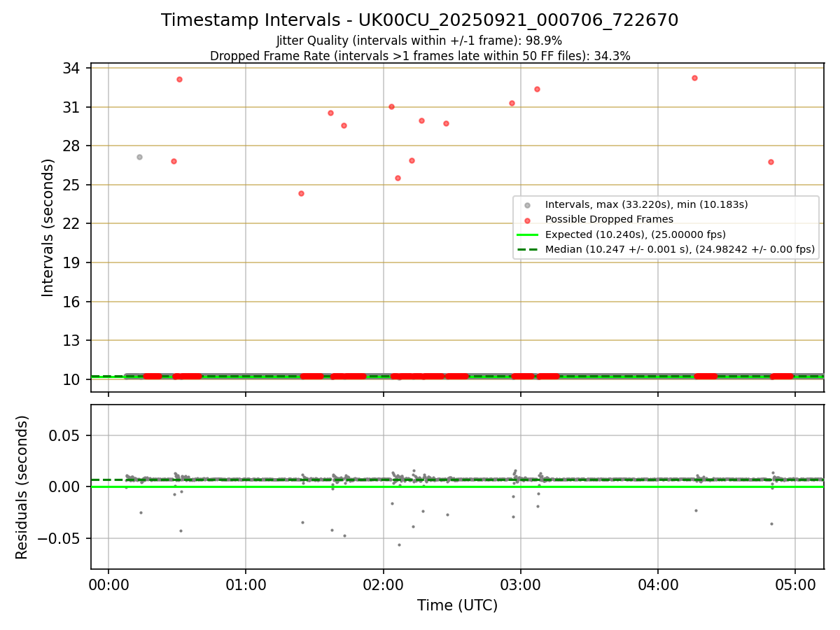
Task: Click the '16' tick on the intervals axis
Action: coord(72,302)
